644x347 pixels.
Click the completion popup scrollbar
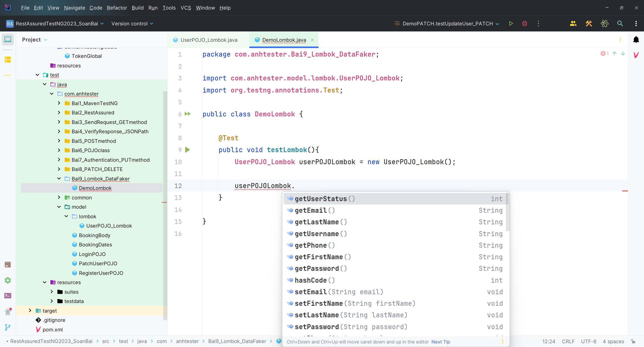coord(507,212)
